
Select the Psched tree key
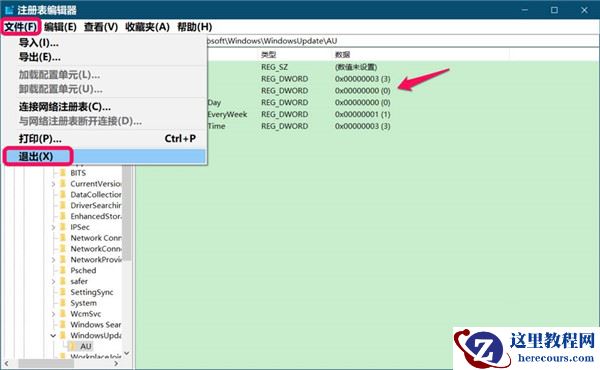click(x=83, y=270)
